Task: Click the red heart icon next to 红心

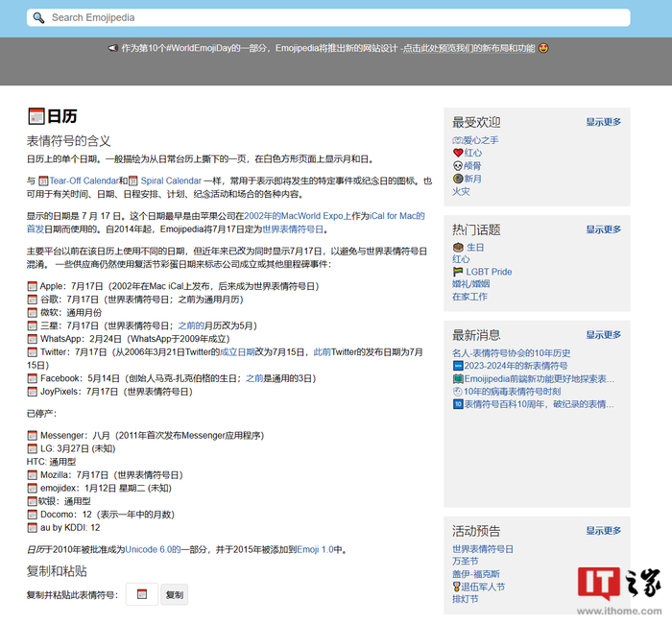Action: click(458, 153)
